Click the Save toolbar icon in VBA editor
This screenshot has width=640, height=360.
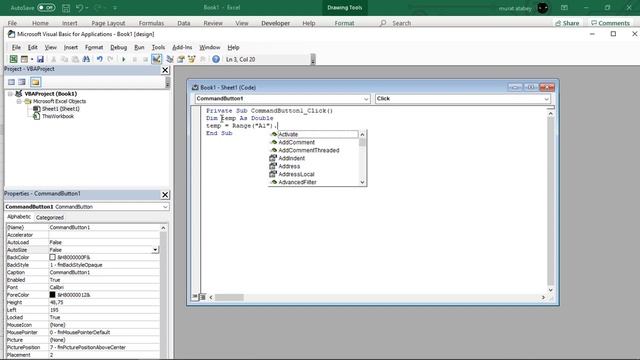pos(40,59)
